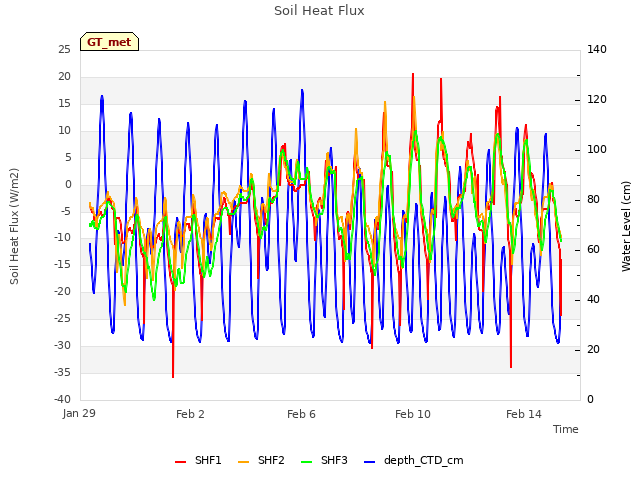Toggle the SHF2 series in legend
Viewport: 640px width, 480px height.
[x=261, y=460]
